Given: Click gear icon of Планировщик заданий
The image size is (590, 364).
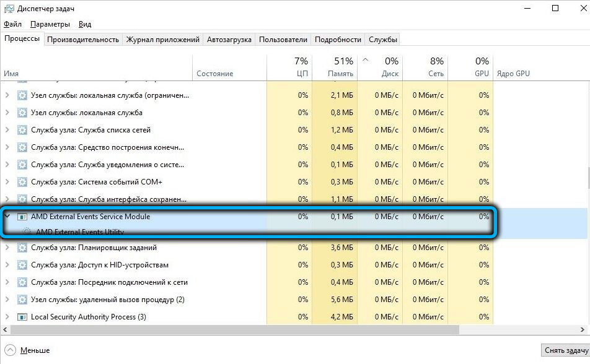Looking at the screenshot, I should 22,248.
